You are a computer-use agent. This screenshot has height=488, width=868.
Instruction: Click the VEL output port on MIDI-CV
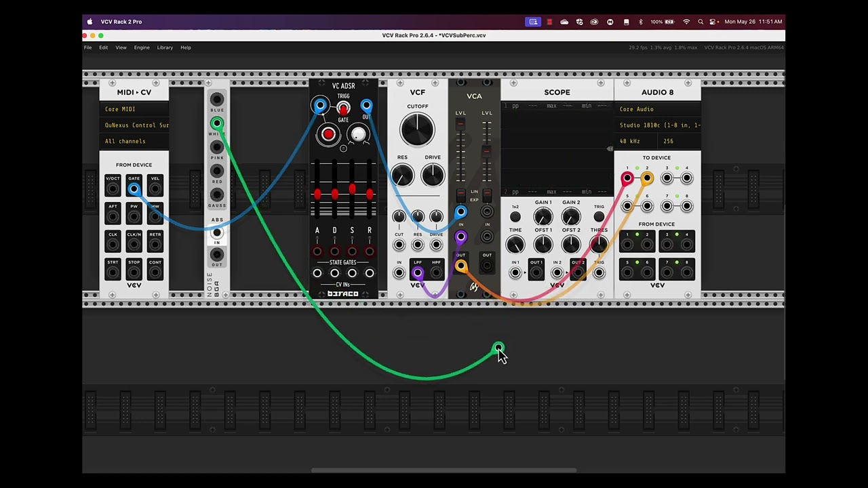tap(155, 188)
